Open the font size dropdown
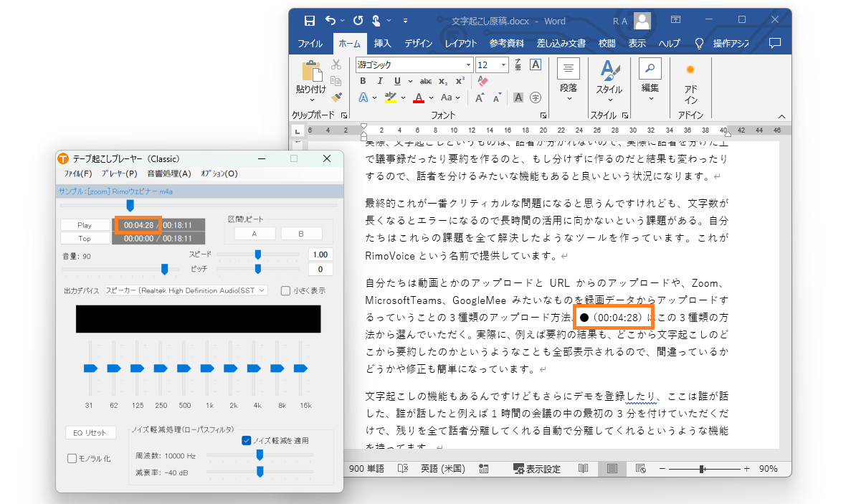The image size is (856, 504). 504,65
